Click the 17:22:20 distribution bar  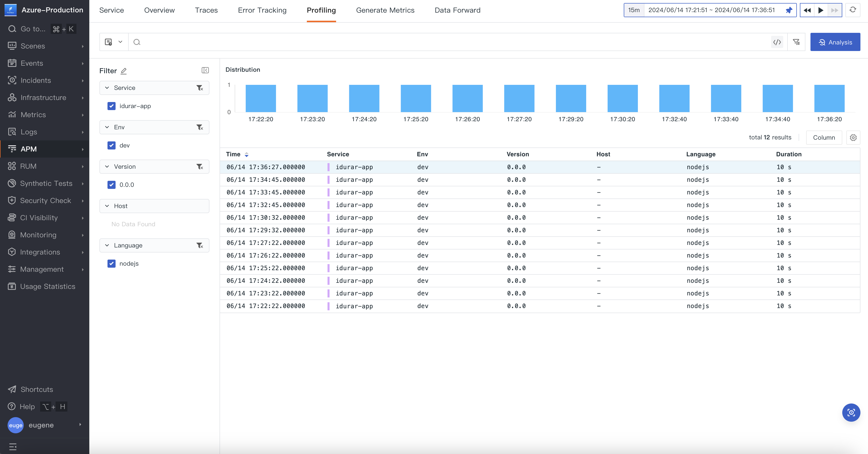[260, 98]
